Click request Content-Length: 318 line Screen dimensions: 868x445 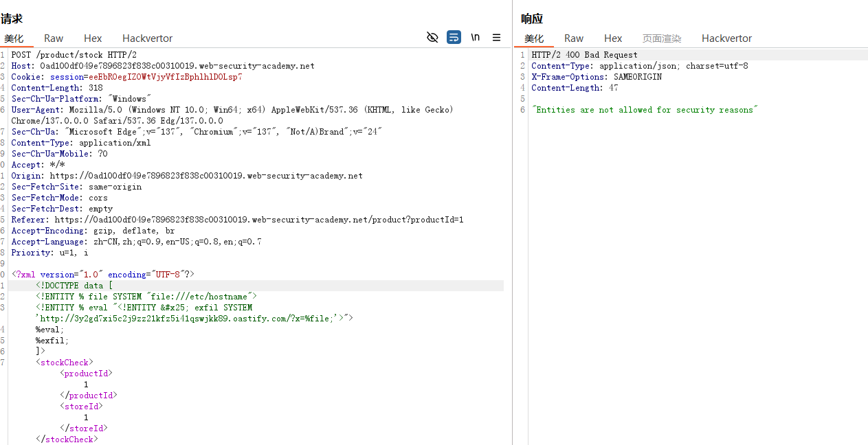coord(57,88)
